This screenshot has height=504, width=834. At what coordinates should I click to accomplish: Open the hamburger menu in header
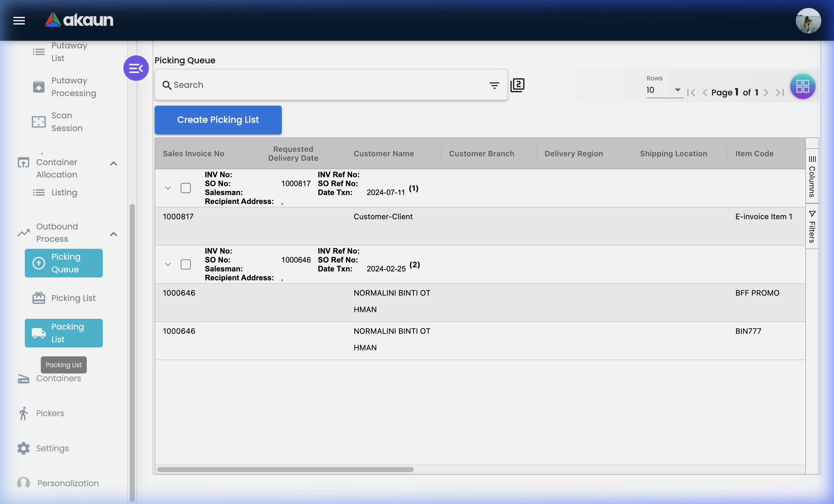click(19, 21)
